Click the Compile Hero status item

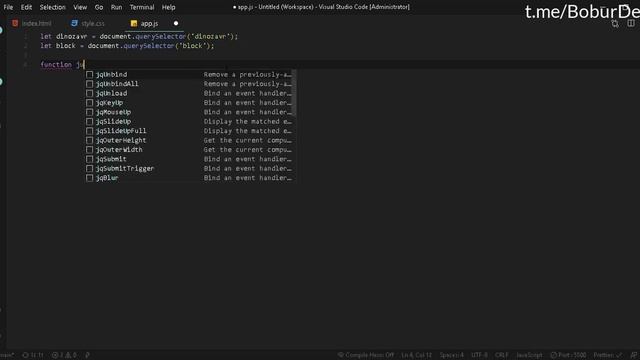[366, 356]
